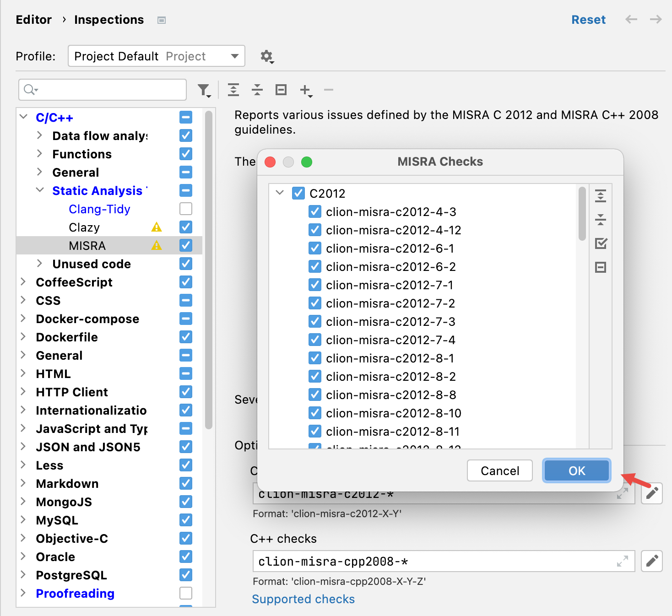Expand the Data flow analysis node
This screenshot has width=672, height=616.
coord(39,135)
